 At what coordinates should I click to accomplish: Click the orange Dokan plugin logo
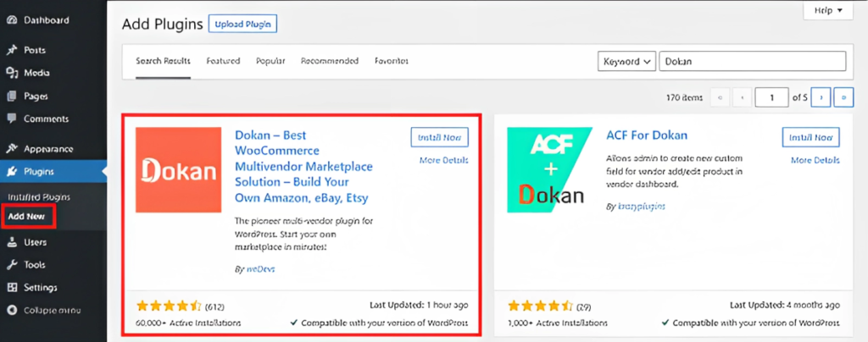pyautogui.click(x=178, y=169)
